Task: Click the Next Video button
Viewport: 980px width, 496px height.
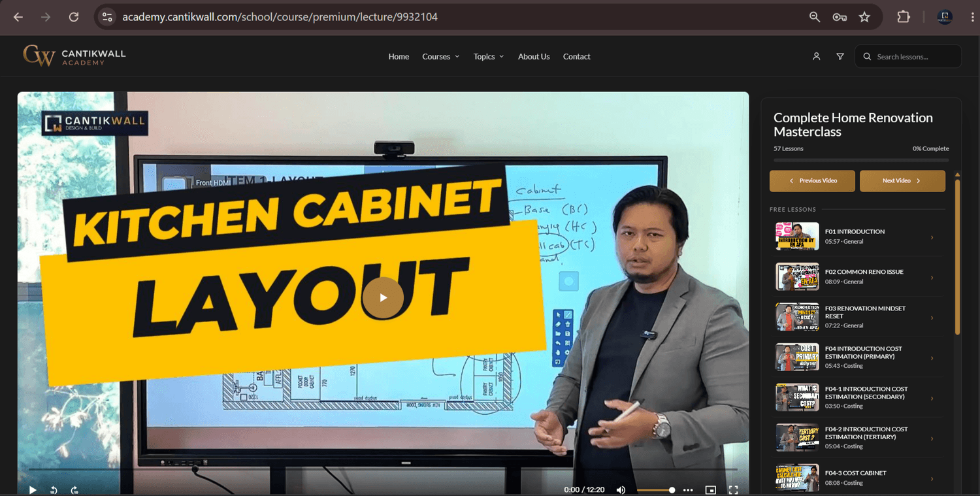Action: coord(902,181)
